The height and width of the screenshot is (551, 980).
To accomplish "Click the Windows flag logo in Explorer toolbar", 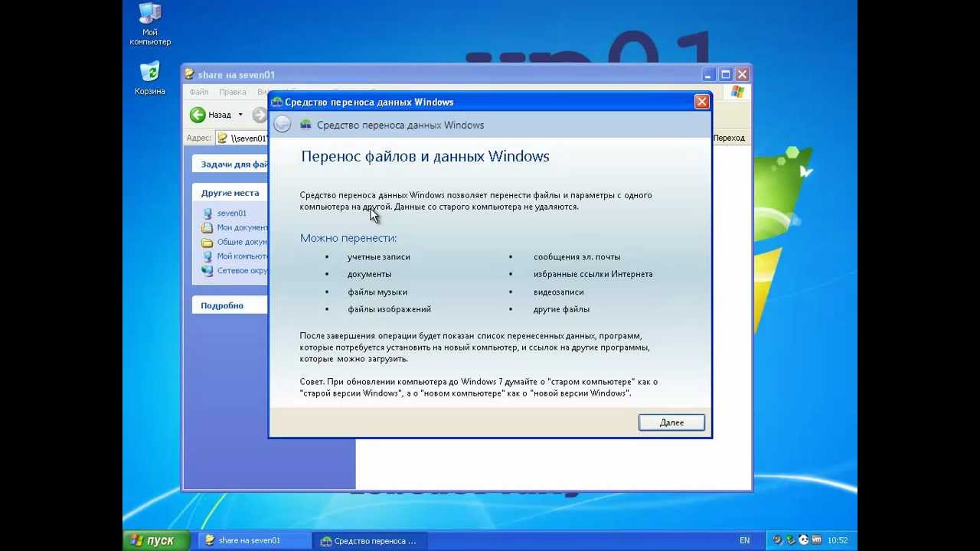I will 737,92.
